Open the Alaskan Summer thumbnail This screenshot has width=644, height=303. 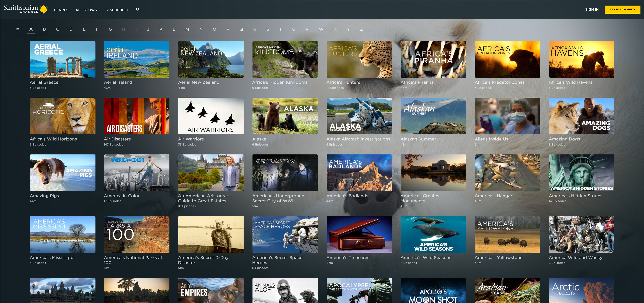click(433, 116)
